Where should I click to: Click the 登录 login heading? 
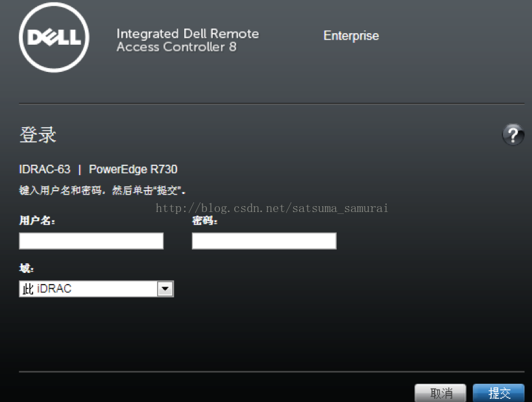click(x=38, y=135)
